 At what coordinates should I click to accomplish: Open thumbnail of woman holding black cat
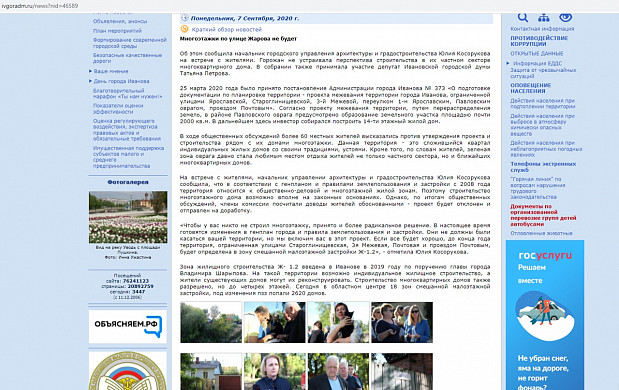[338, 322]
